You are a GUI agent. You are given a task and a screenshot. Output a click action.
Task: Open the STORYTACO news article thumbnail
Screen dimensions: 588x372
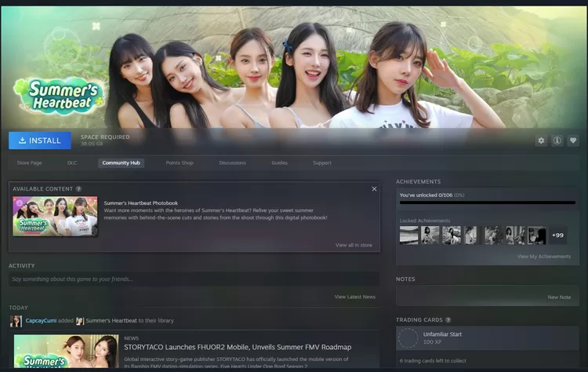click(67, 352)
